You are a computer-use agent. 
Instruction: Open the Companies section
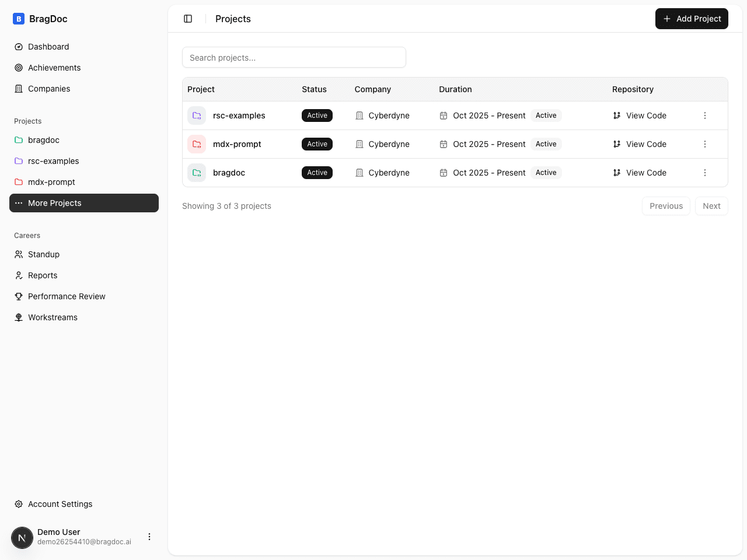(x=49, y=89)
